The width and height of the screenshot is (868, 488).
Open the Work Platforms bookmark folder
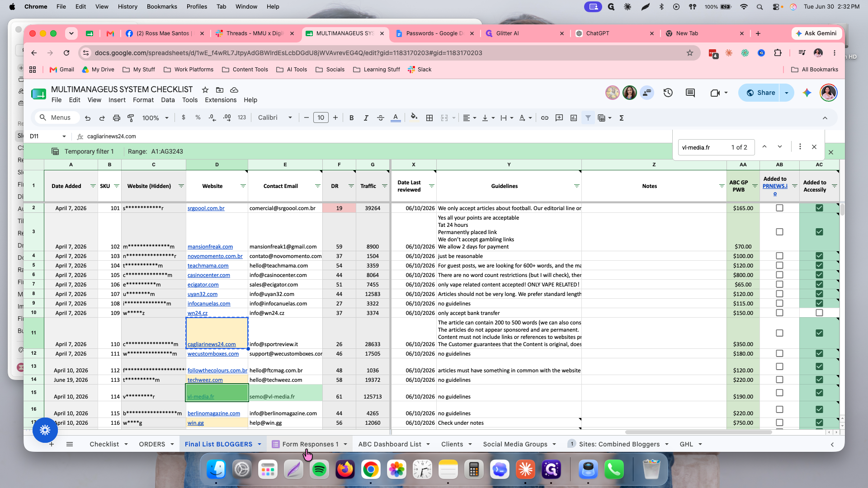point(189,70)
